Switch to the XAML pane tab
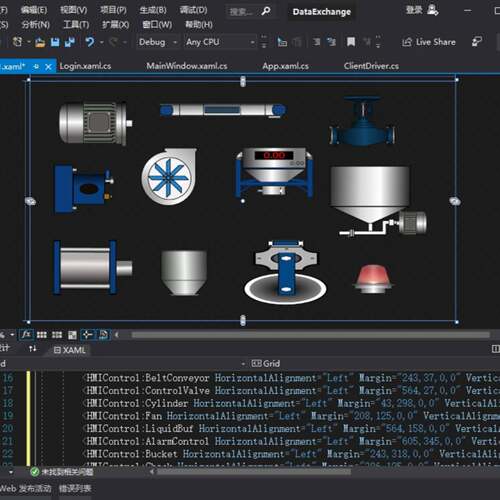The width and height of the screenshot is (500, 500). click(70, 350)
